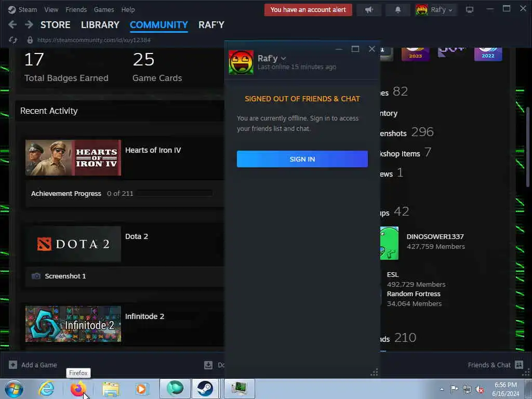Click the Hearts of Iron IV thumbnail
Image resolution: width=532 pixels, height=399 pixels.
coord(73,158)
